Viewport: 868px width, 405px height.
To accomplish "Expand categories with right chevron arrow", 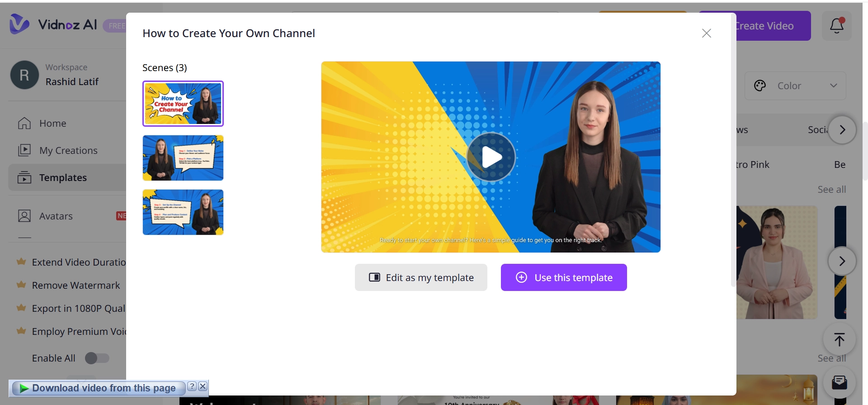I will tap(842, 130).
